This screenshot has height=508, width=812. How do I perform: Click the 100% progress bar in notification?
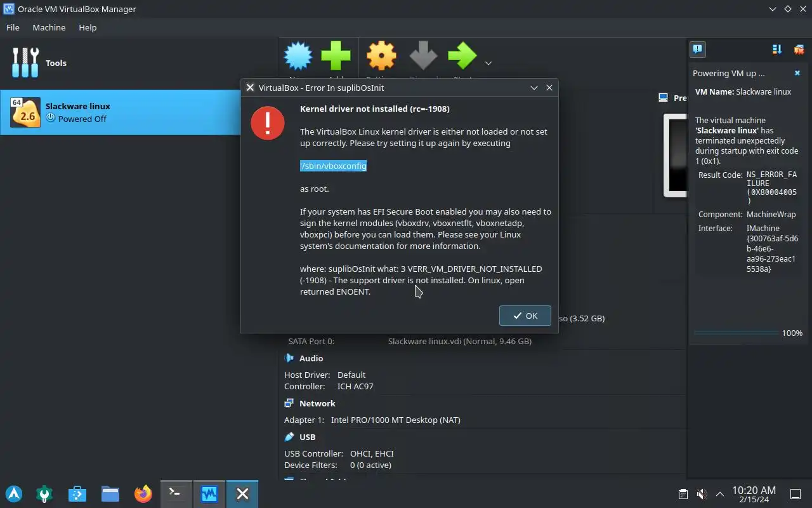pyautogui.click(x=737, y=333)
